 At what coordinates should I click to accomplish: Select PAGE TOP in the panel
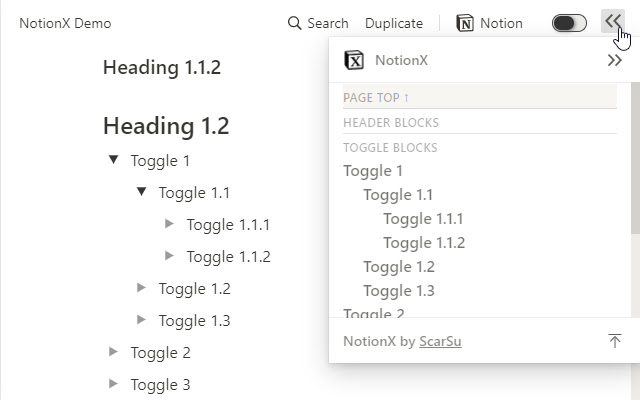376,97
